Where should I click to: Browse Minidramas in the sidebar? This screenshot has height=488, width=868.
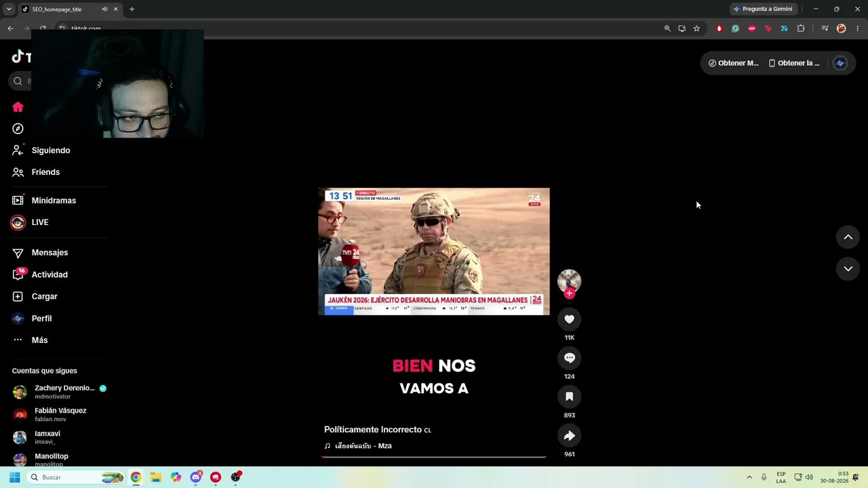[45, 201]
